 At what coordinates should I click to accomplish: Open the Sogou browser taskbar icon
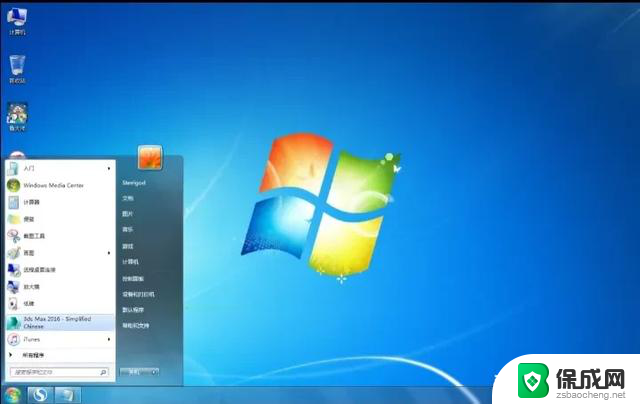tap(40, 395)
